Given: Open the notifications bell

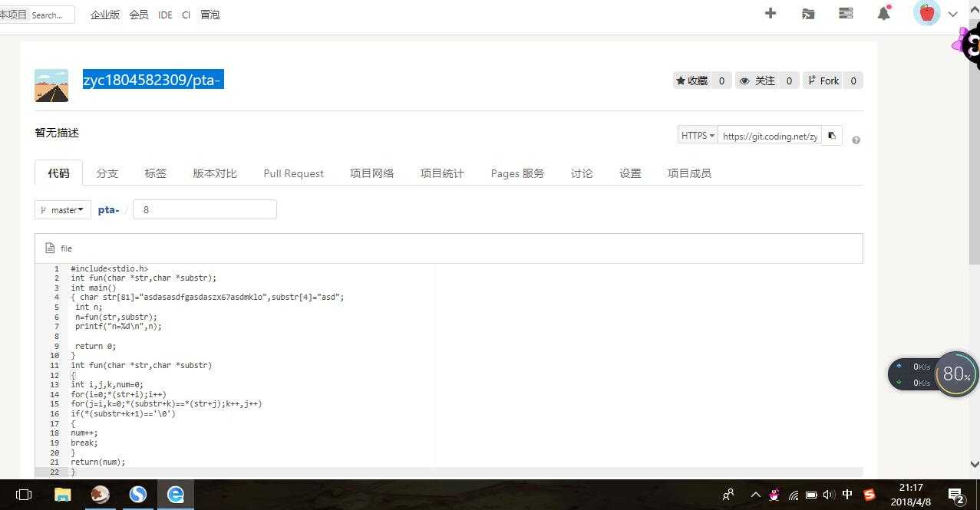Looking at the screenshot, I should point(884,13).
